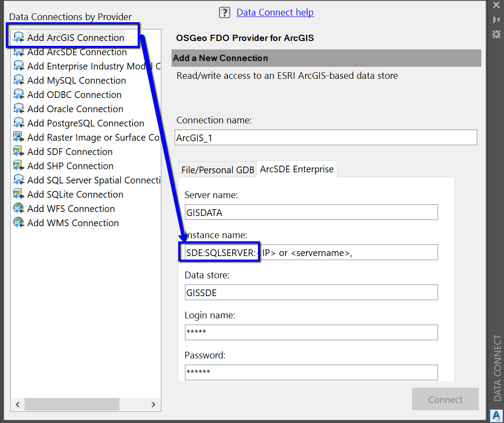Close the Data Connect palette
This screenshot has width=504, height=423.
pyautogui.click(x=496, y=5)
